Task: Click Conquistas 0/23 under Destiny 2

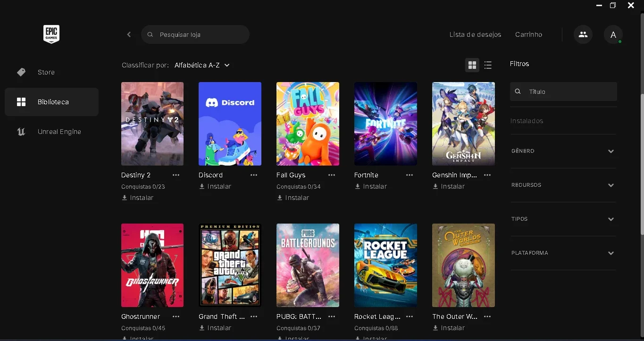Action: pos(143,187)
